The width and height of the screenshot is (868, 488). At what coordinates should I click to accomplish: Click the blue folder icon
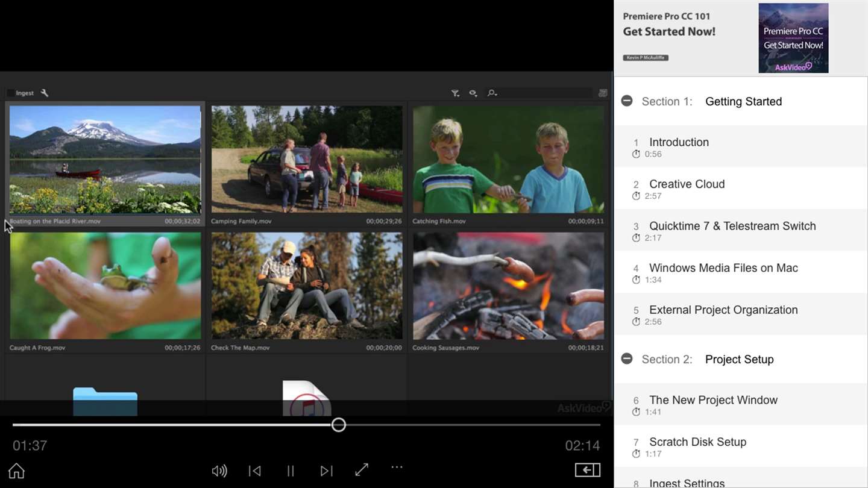pos(105,401)
